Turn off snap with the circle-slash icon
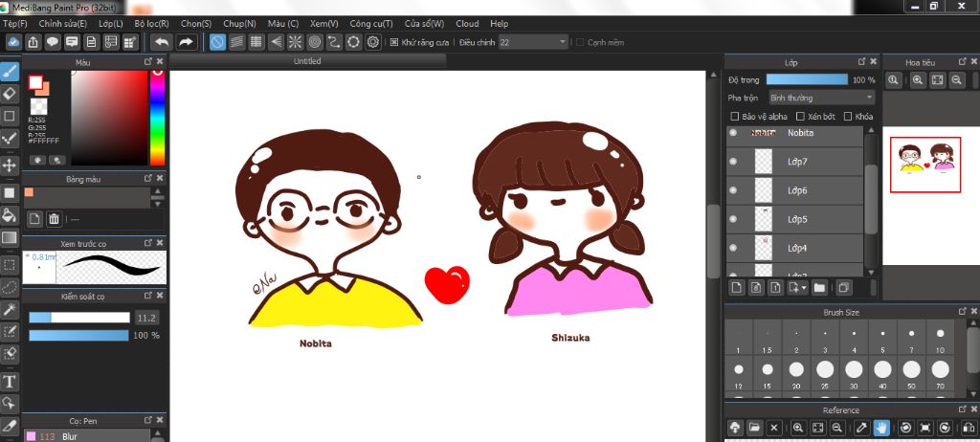 pos(217,42)
